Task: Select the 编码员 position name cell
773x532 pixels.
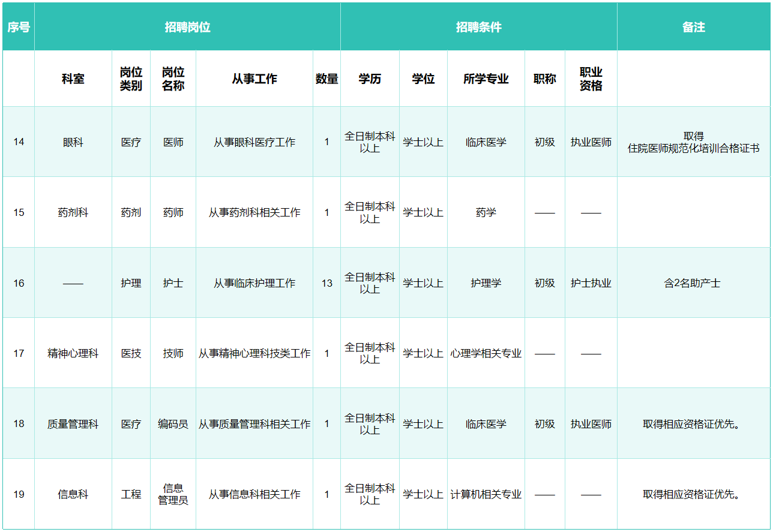Action: pos(173,424)
